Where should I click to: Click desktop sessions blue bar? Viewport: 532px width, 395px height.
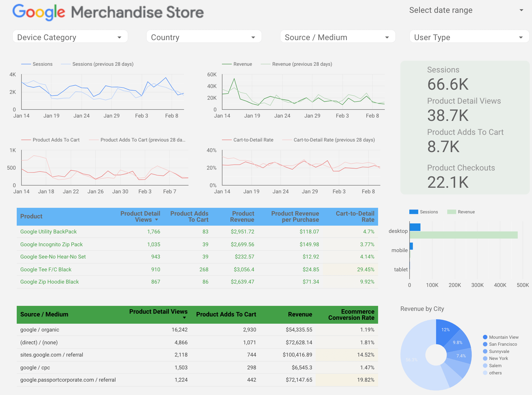point(415,227)
